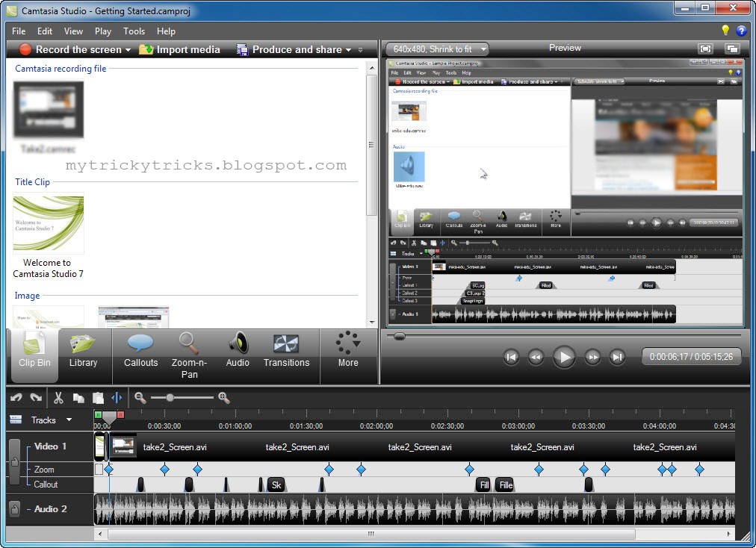Click the Fil callout on Callout track
This screenshot has width=756, height=548.
[x=484, y=485]
